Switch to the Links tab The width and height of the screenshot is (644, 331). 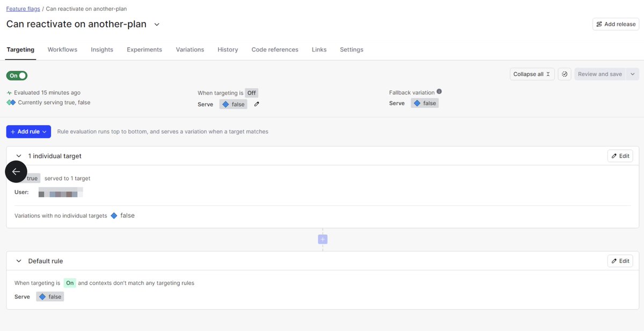click(x=319, y=49)
